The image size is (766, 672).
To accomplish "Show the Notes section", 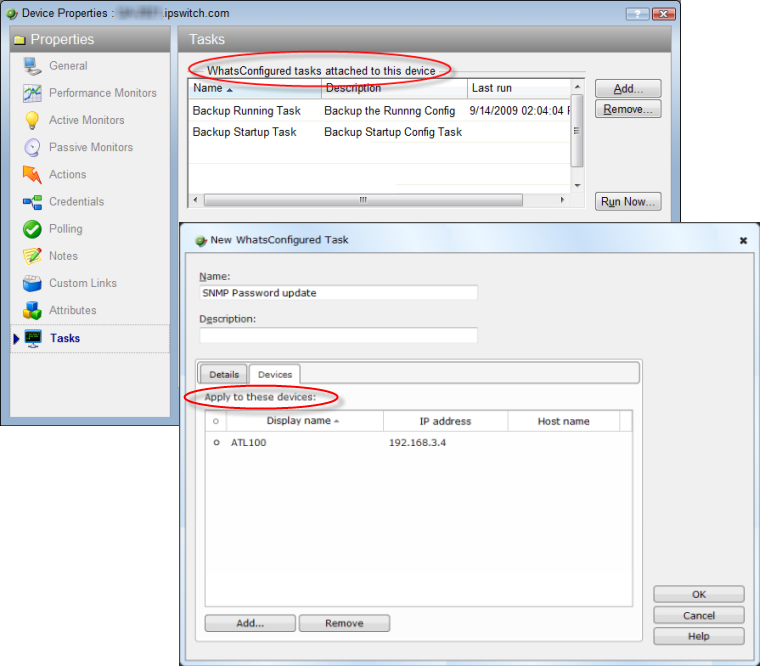I will [x=63, y=256].
